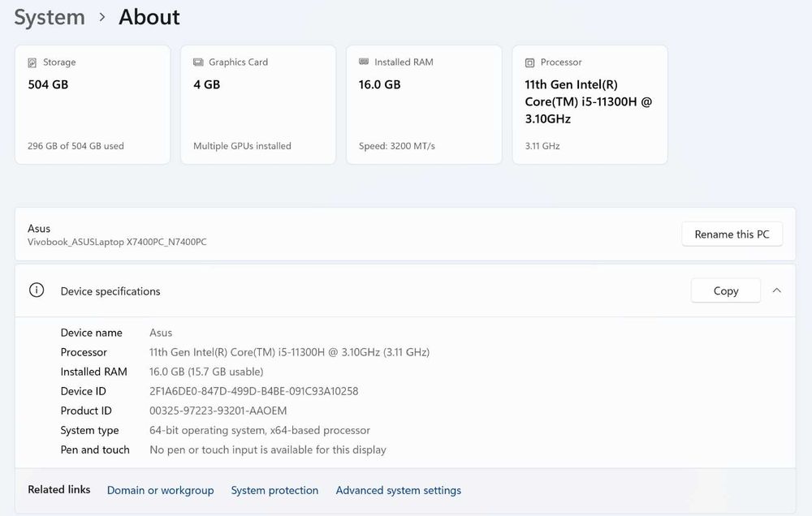Open the Installed RAM 16.0 GB card

point(424,105)
